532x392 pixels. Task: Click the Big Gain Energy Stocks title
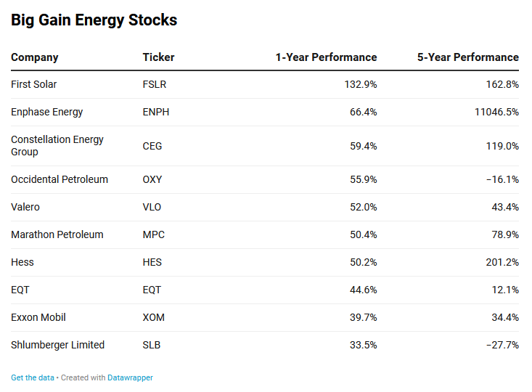pos(94,20)
